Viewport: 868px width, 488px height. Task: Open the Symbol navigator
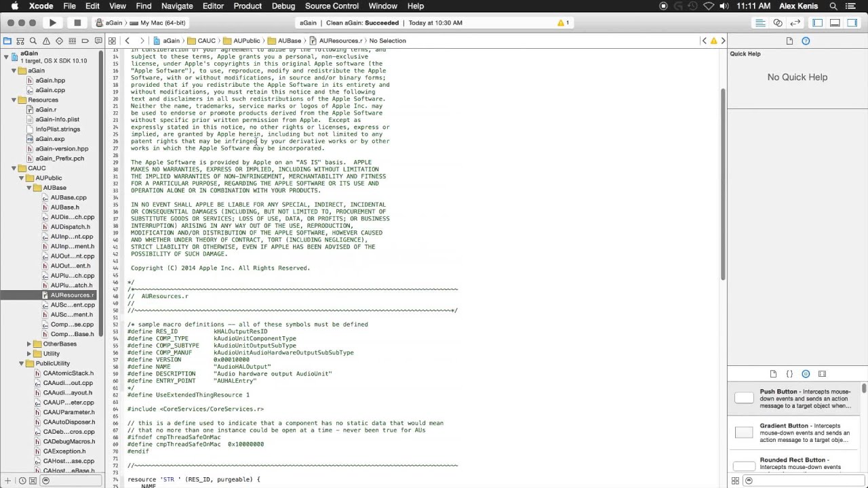pos(20,41)
